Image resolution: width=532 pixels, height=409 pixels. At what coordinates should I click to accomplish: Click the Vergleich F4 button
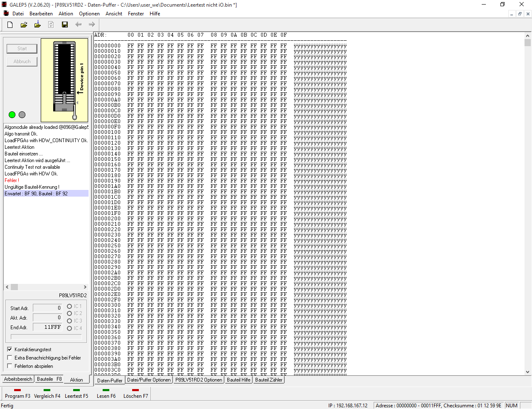pos(47,394)
